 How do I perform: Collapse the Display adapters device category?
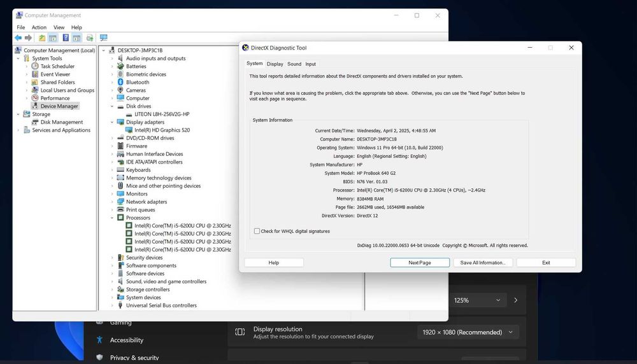tap(112, 122)
